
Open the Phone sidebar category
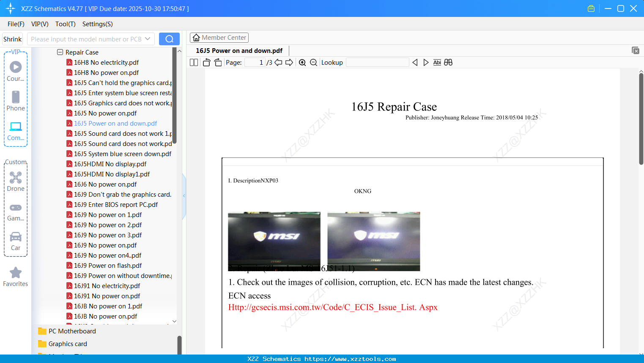[16, 101]
